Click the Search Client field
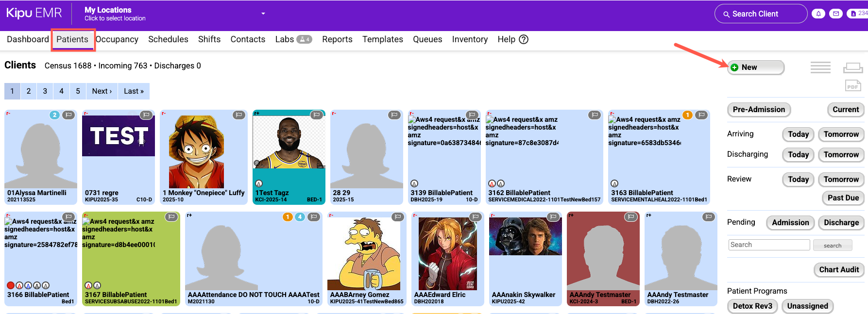Screen dimensions: 868x314 (761, 14)
